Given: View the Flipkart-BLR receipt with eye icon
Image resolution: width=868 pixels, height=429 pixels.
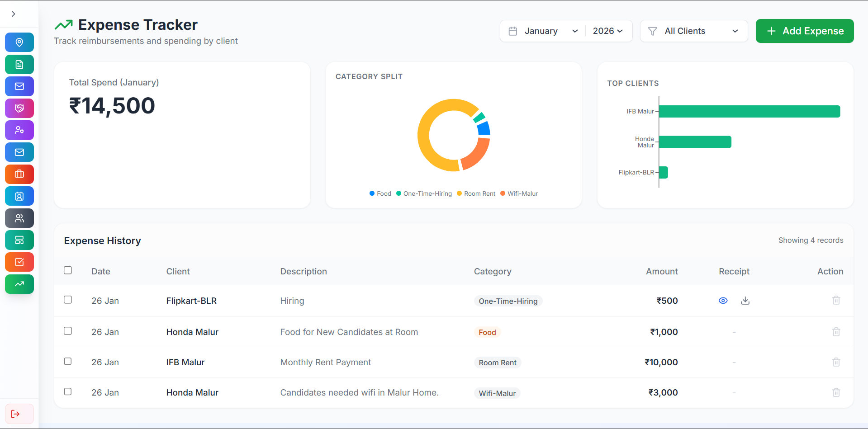Looking at the screenshot, I should point(723,301).
